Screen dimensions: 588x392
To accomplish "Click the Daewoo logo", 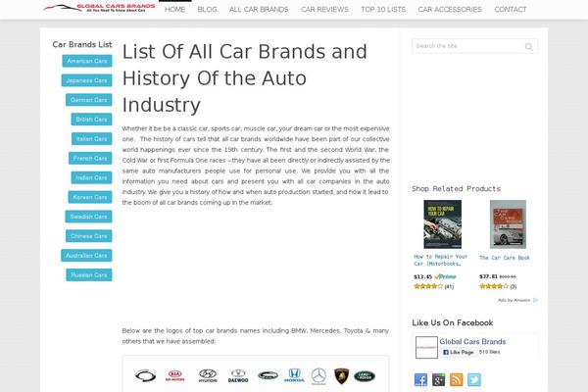I will click(x=238, y=375).
